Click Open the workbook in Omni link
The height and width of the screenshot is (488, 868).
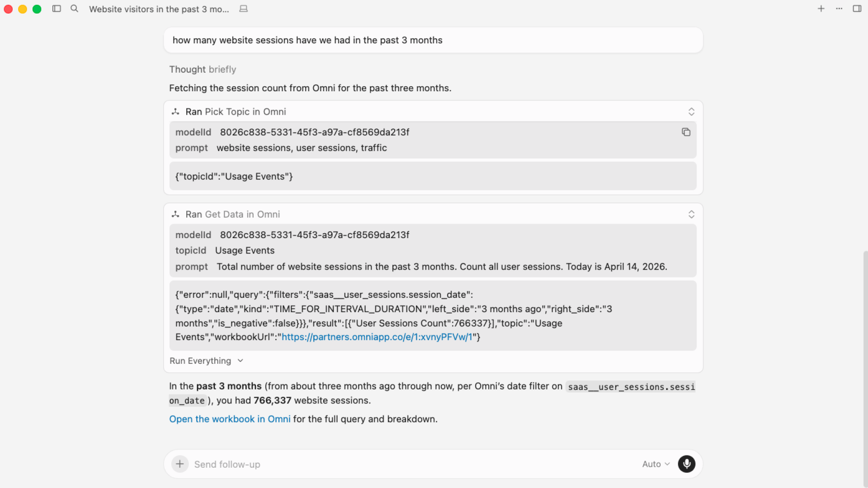pos(230,419)
